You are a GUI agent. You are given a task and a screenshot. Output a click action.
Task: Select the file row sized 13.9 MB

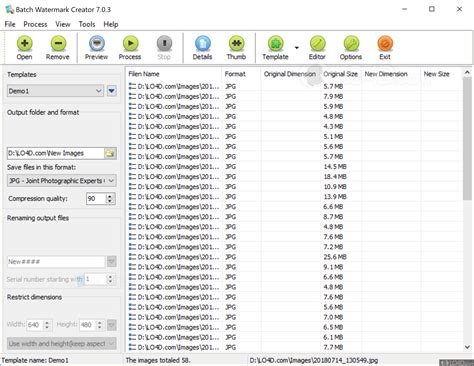coord(295,197)
